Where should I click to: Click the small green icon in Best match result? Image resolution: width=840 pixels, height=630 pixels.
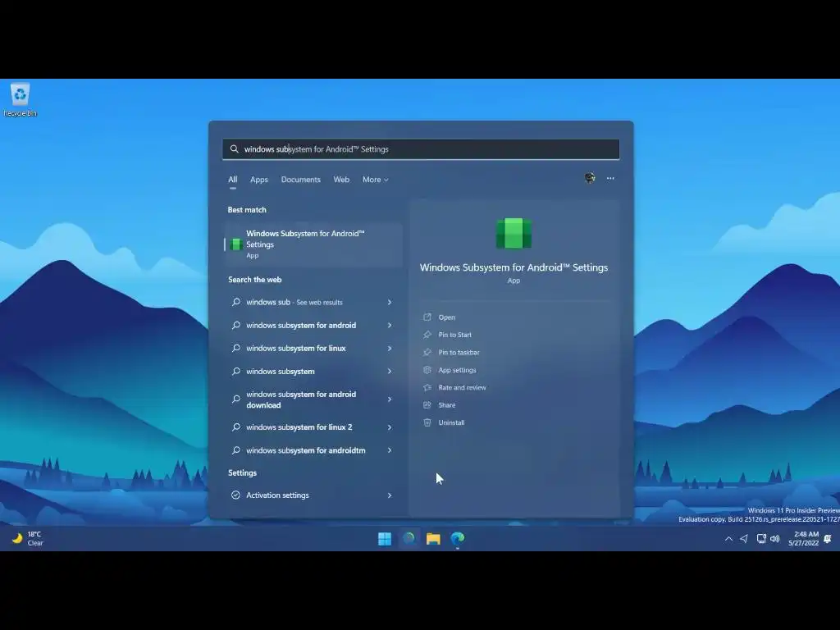click(x=235, y=244)
